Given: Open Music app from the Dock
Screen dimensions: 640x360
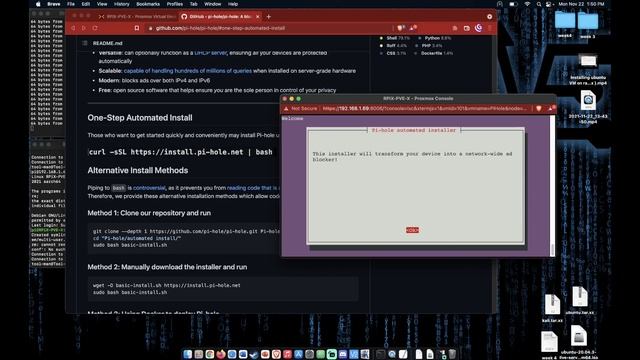Looking at the screenshot, I should coord(287,354).
